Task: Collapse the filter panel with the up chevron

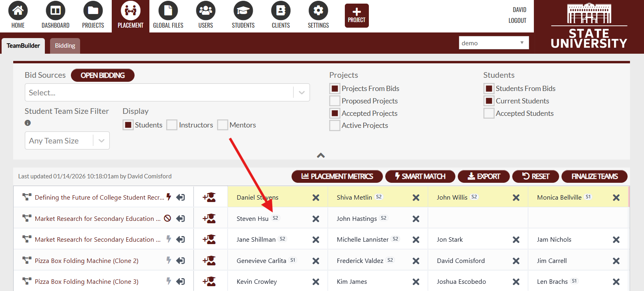Action: pyautogui.click(x=321, y=156)
